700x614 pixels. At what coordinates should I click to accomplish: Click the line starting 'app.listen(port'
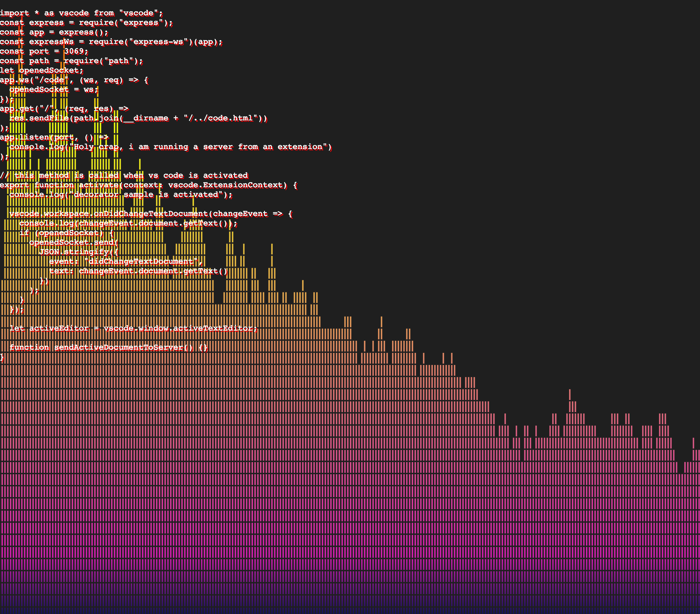(54, 138)
